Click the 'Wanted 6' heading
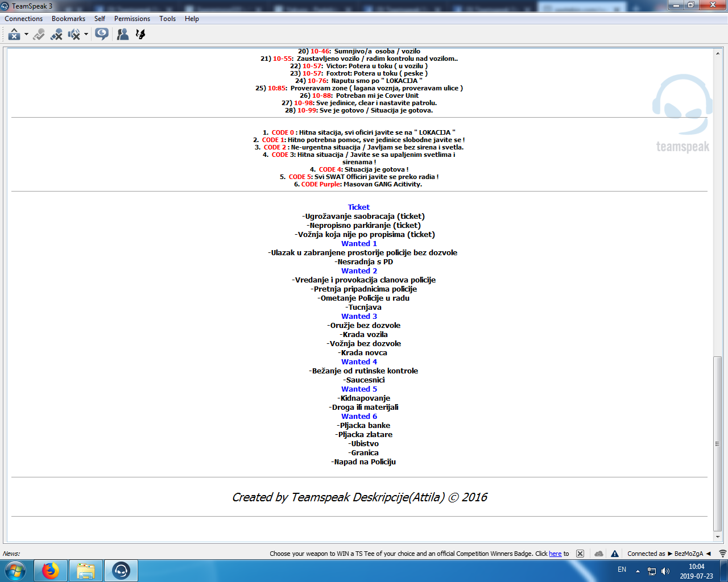 pos(359,417)
